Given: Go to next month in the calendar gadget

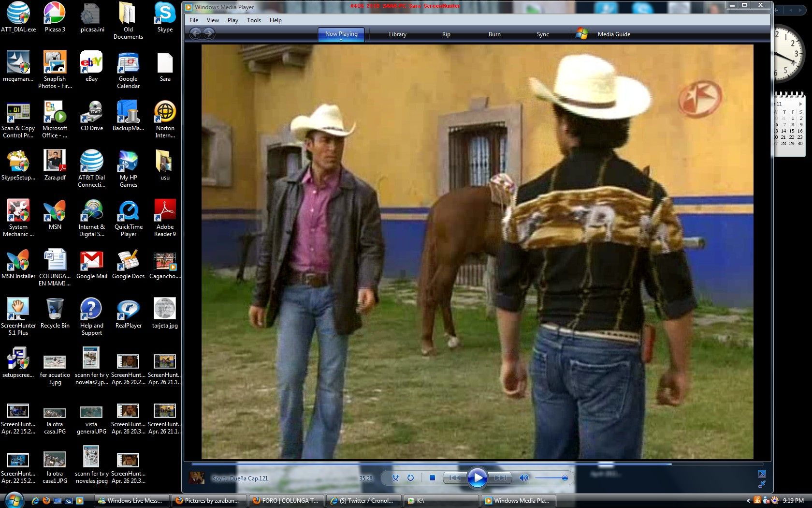Looking at the screenshot, I should tap(800, 104).
